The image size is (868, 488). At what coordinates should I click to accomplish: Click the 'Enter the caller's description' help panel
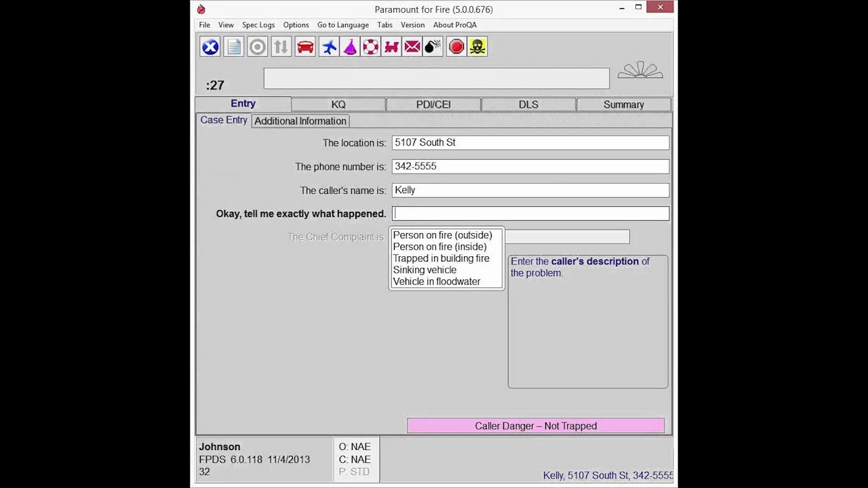point(588,321)
